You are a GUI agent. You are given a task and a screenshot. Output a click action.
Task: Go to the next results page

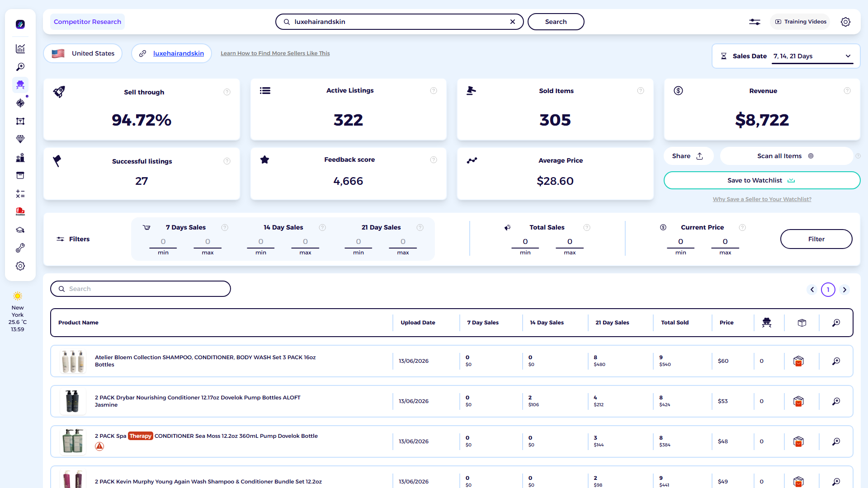click(x=844, y=290)
